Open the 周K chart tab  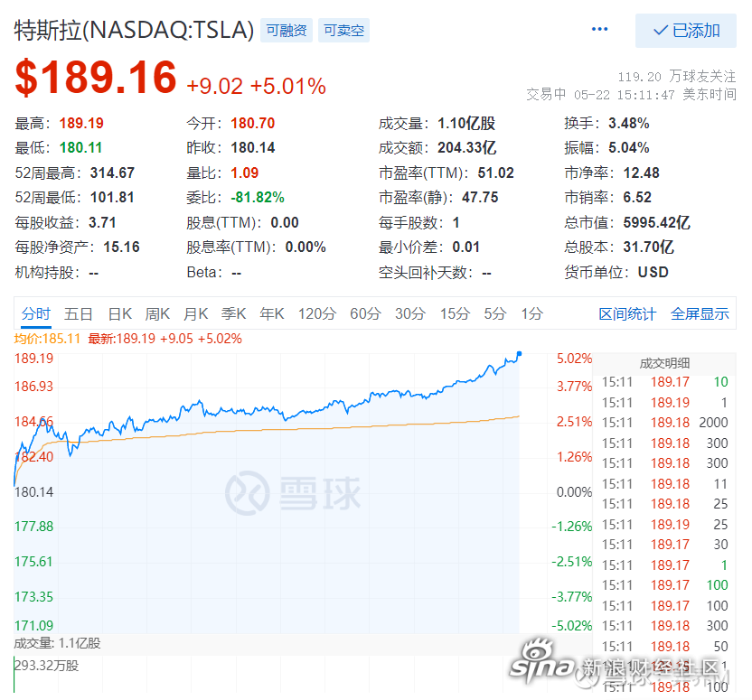(x=157, y=313)
